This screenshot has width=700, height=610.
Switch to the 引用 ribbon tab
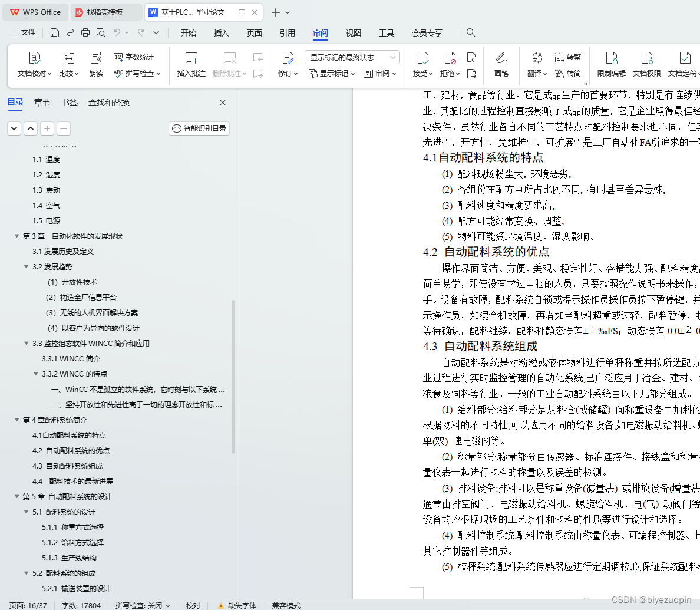(x=287, y=33)
